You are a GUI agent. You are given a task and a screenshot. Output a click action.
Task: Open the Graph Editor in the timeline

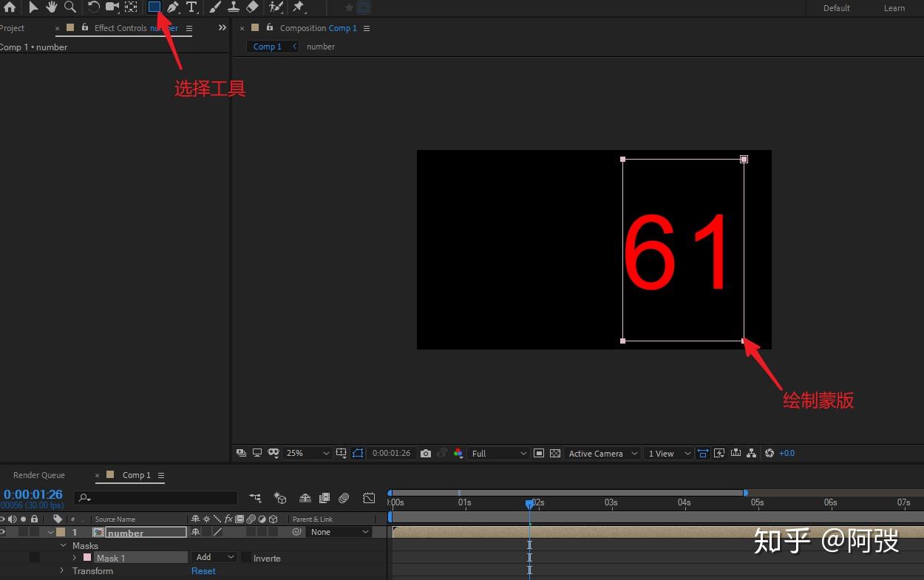(x=369, y=498)
